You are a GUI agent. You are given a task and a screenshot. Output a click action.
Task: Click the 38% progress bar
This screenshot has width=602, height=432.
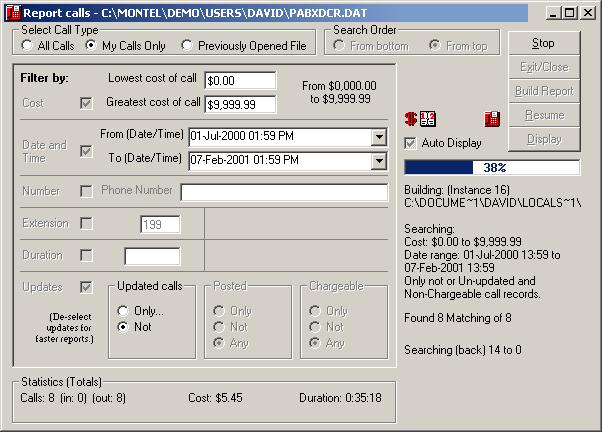pos(492,167)
